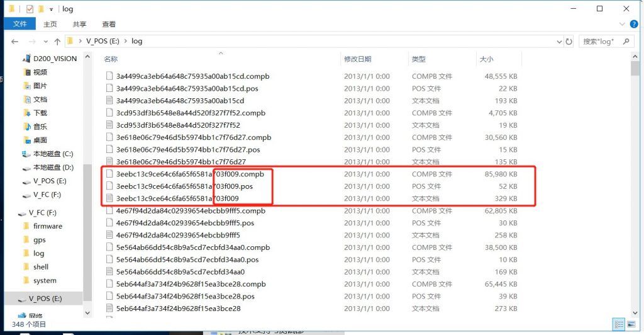The height and width of the screenshot is (335, 644).
Task: Sort by the 修改日期 column header
Action: pyautogui.click(x=358, y=59)
